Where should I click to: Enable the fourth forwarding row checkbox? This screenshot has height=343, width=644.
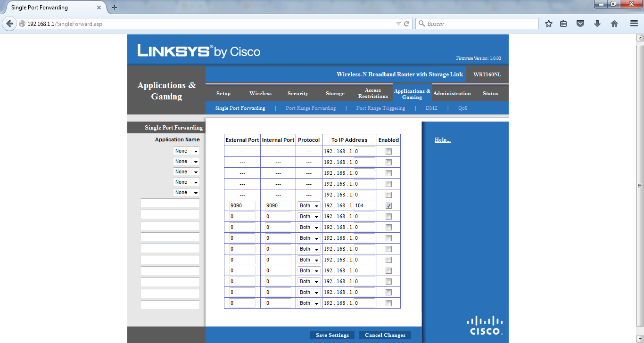tap(388, 184)
